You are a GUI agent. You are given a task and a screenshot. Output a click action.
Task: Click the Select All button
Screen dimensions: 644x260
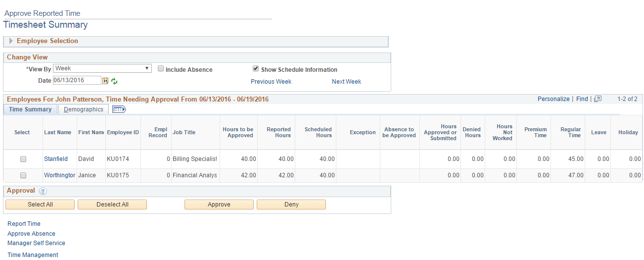tap(40, 205)
